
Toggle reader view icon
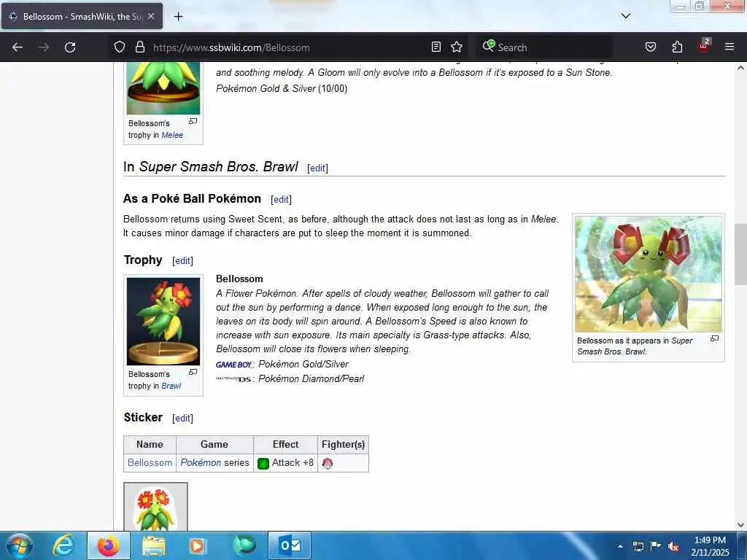[x=436, y=47]
